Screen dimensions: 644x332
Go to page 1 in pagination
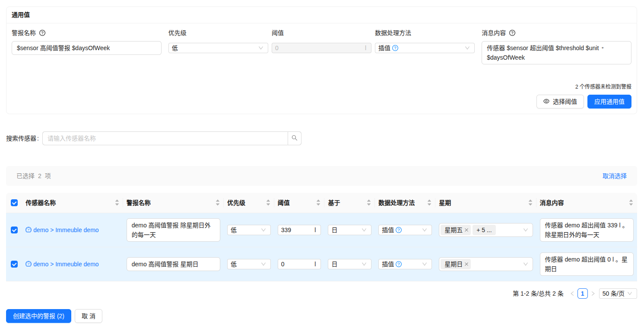click(583, 294)
